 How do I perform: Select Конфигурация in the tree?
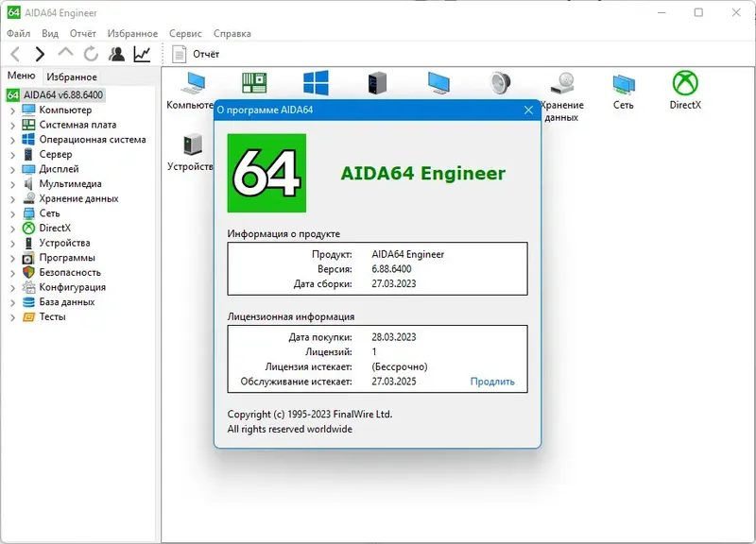click(x=73, y=287)
